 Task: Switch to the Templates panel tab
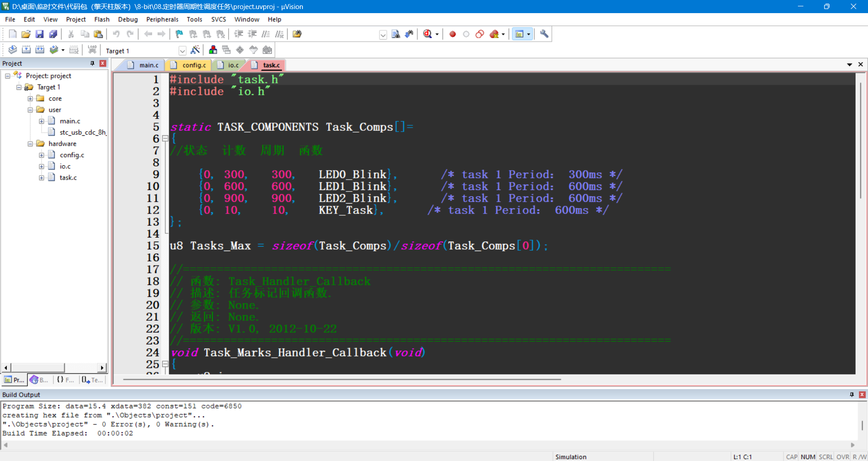[x=93, y=380]
